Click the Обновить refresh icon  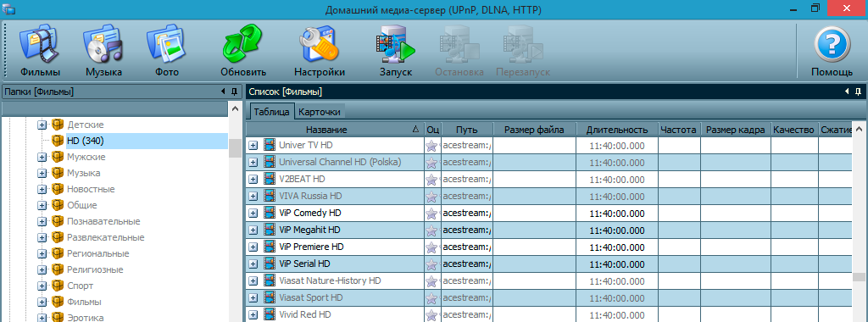tap(243, 43)
